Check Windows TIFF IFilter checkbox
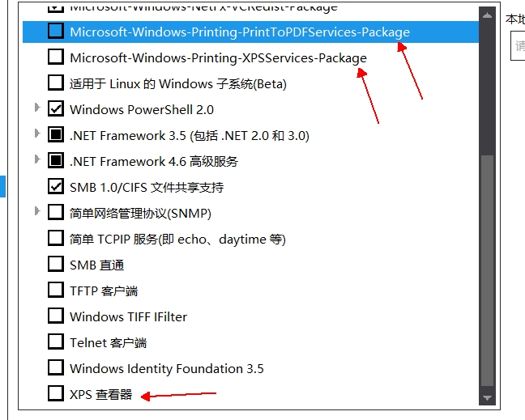The height and width of the screenshot is (420, 525). point(56,316)
